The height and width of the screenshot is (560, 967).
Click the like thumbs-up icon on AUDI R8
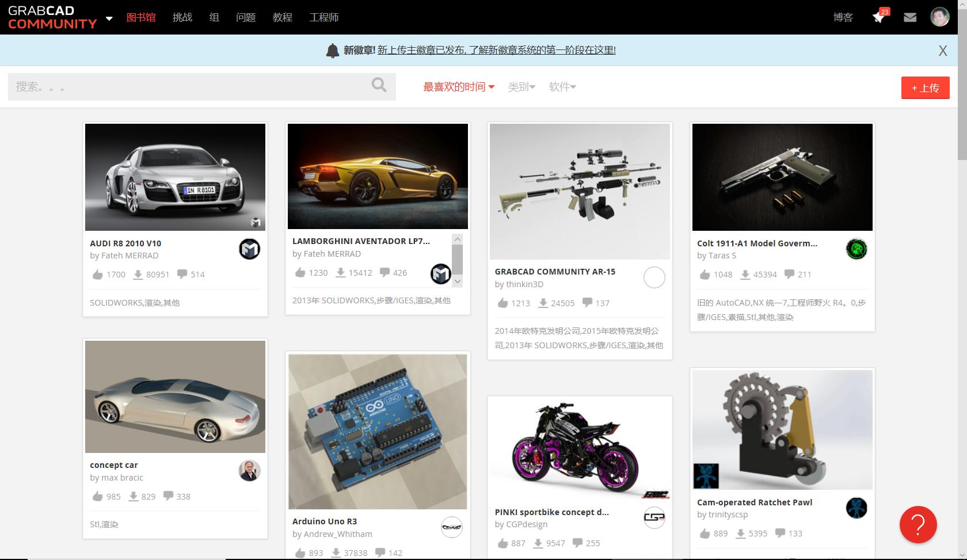coord(97,275)
